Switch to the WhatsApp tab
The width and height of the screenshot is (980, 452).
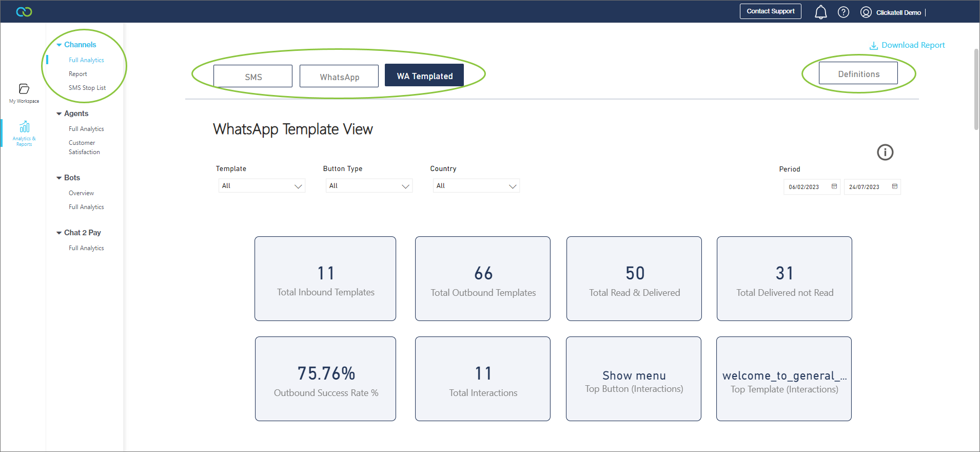coord(339,77)
